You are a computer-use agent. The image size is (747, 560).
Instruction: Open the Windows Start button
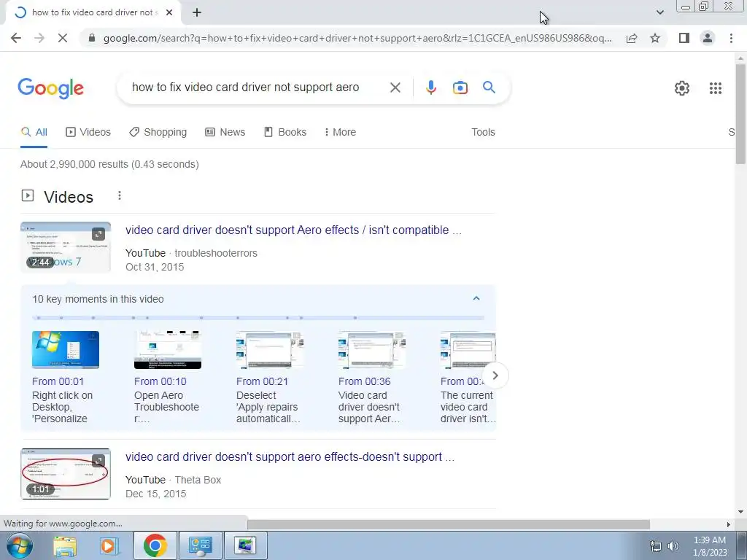coord(19,545)
